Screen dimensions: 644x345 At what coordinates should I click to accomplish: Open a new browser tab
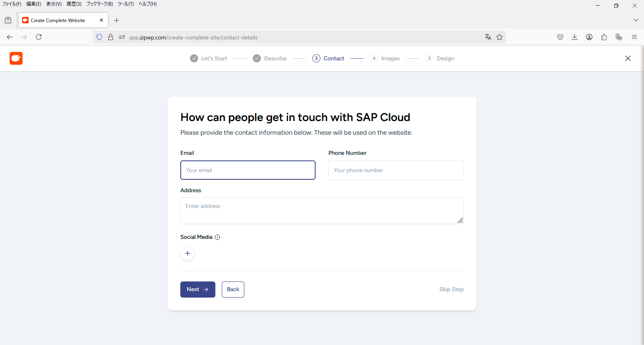pos(117,21)
